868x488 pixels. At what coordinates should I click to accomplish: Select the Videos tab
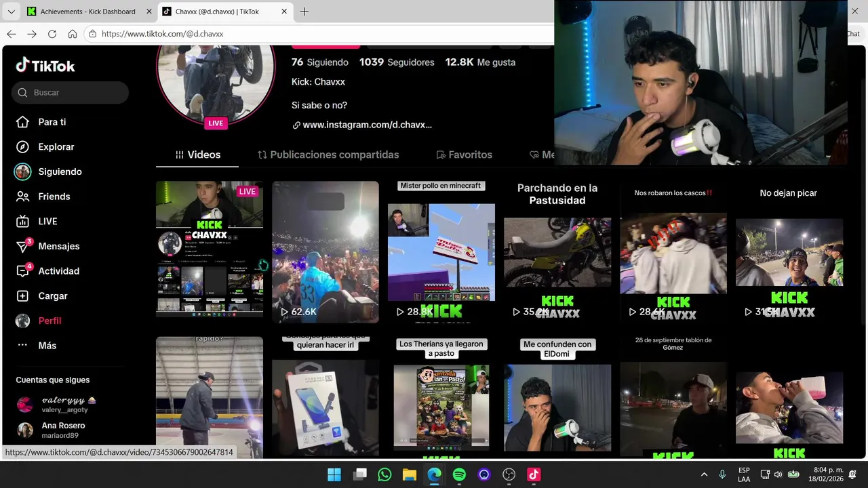[197, 155]
